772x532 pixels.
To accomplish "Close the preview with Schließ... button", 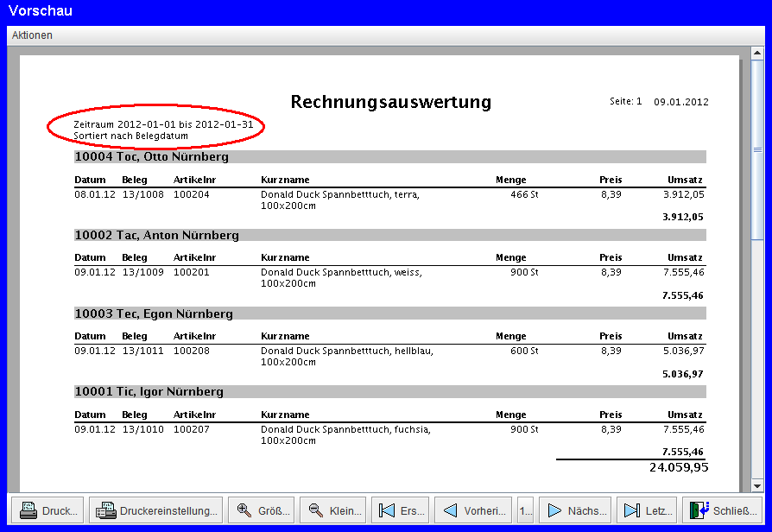I will click(723, 510).
